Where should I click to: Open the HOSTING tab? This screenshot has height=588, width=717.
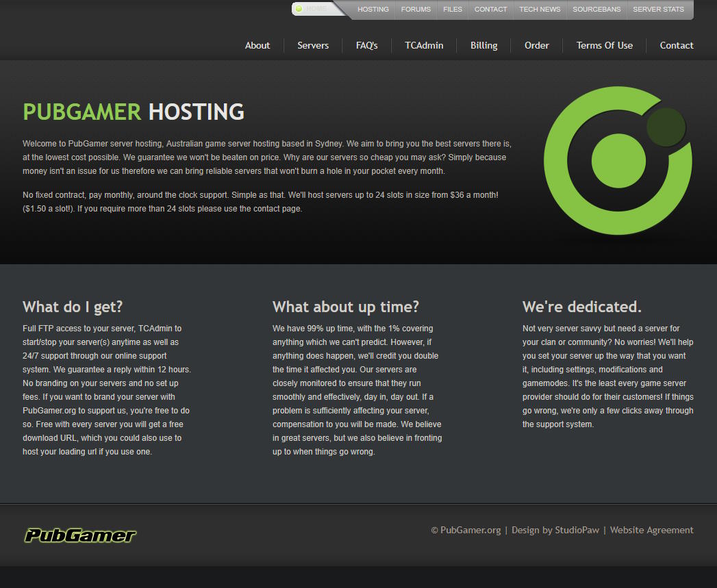pyautogui.click(x=373, y=9)
